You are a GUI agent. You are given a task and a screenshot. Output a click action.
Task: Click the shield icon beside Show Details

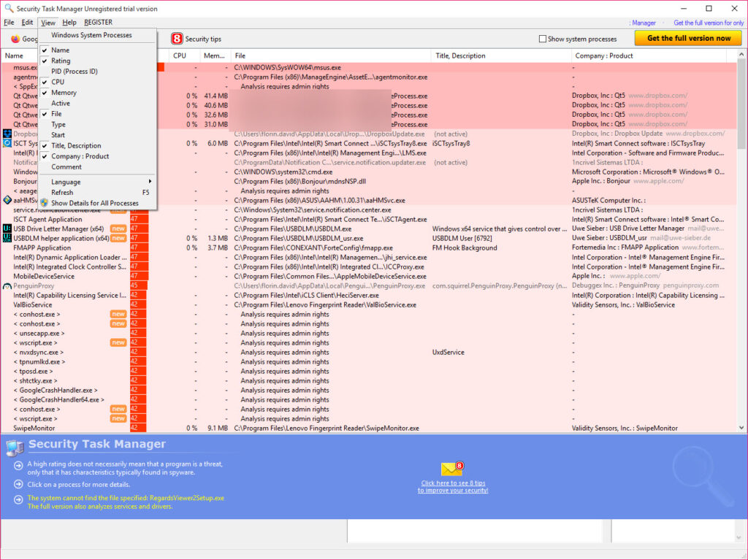coord(45,203)
